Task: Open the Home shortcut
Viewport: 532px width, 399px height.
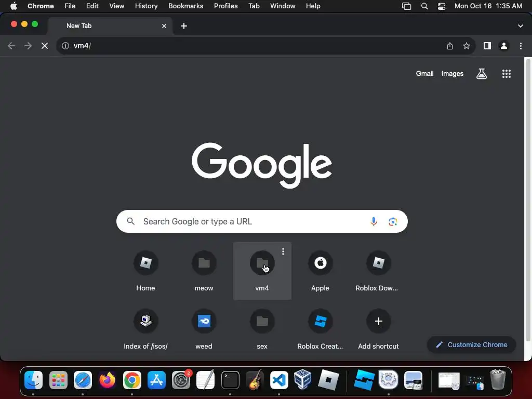Action: click(x=145, y=271)
